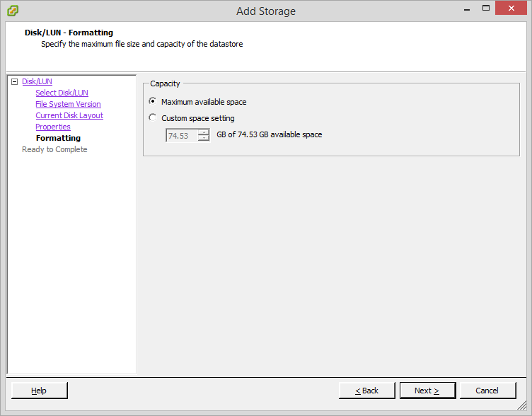Image resolution: width=532 pixels, height=416 pixels.
Task: Click the capacity GB input field
Action: (182, 135)
